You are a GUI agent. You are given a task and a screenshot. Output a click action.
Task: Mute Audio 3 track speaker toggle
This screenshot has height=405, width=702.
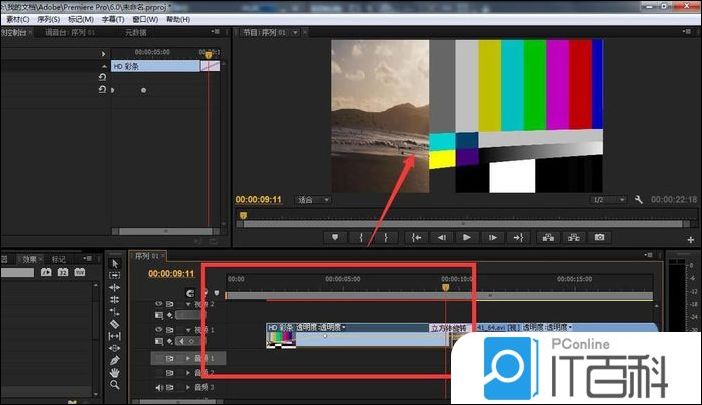(159, 386)
